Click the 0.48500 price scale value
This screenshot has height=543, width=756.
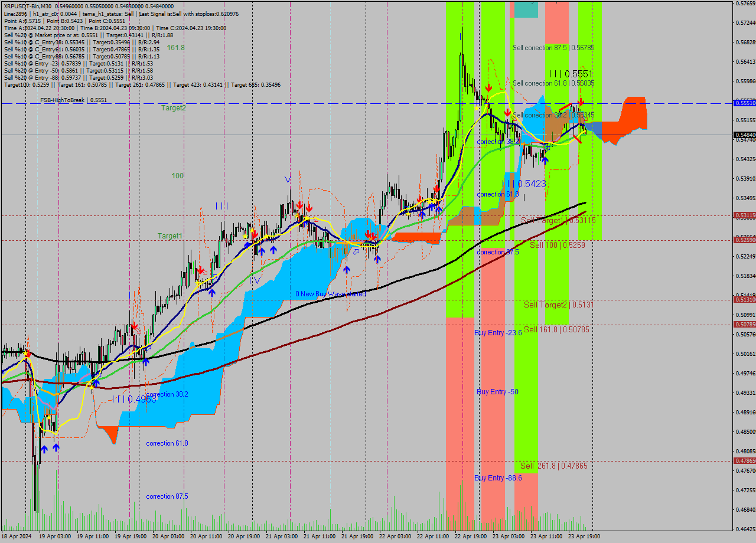[745, 431]
